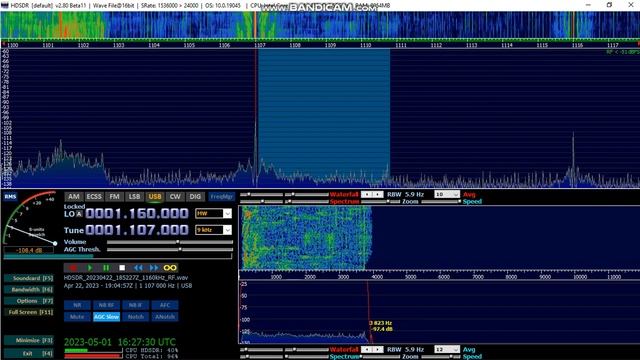Click the Exit [F4] button

click(29, 353)
